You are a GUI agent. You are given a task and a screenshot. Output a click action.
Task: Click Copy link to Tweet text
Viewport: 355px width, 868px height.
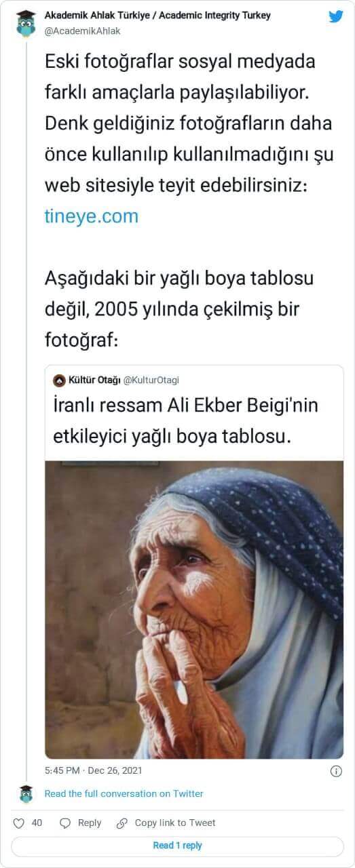(x=175, y=823)
